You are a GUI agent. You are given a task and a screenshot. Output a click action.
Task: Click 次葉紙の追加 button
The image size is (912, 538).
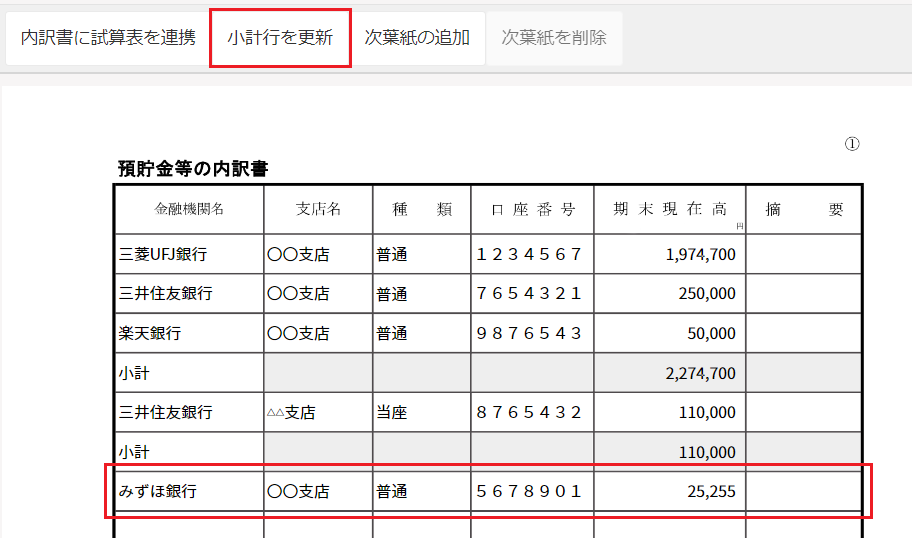[417, 38]
